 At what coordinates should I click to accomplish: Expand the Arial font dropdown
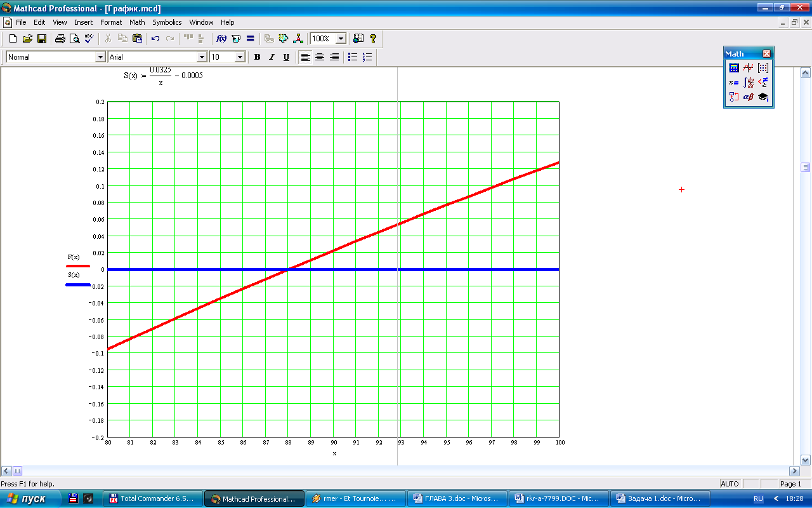202,57
